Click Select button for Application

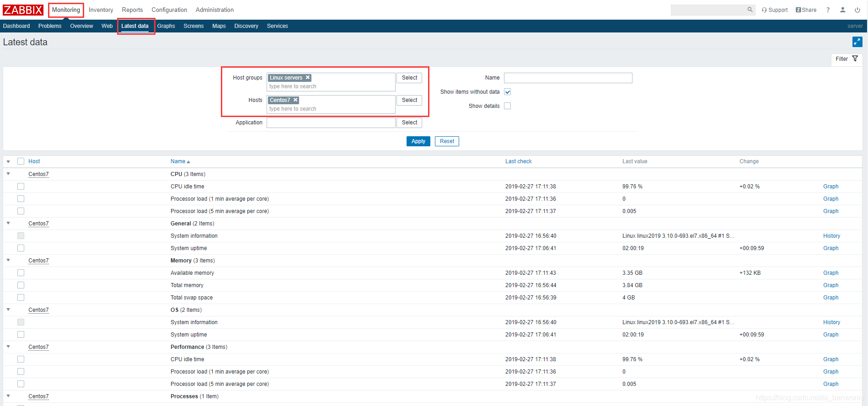409,123
